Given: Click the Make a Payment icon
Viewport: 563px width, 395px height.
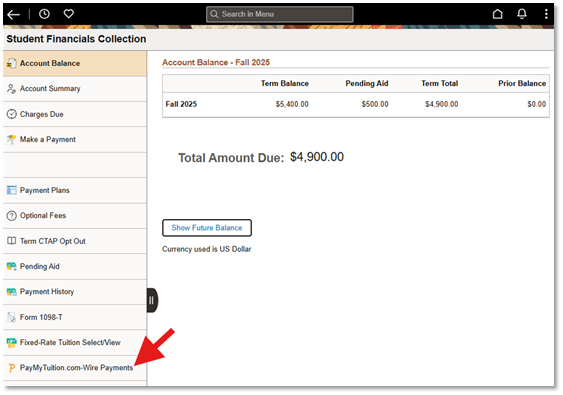Looking at the screenshot, I should coord(11,139).
